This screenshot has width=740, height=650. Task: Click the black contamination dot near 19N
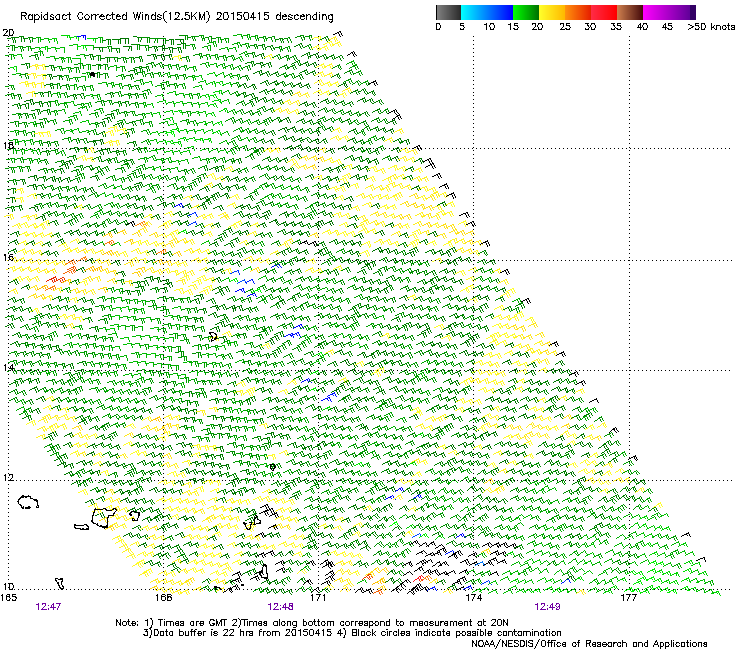point(92,74)
